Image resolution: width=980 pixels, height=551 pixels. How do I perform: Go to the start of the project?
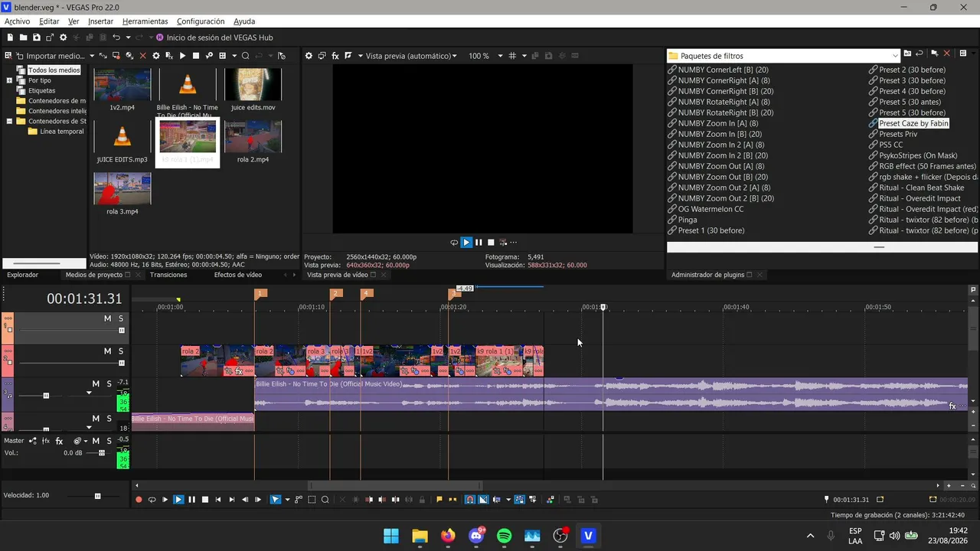(218, 500)
